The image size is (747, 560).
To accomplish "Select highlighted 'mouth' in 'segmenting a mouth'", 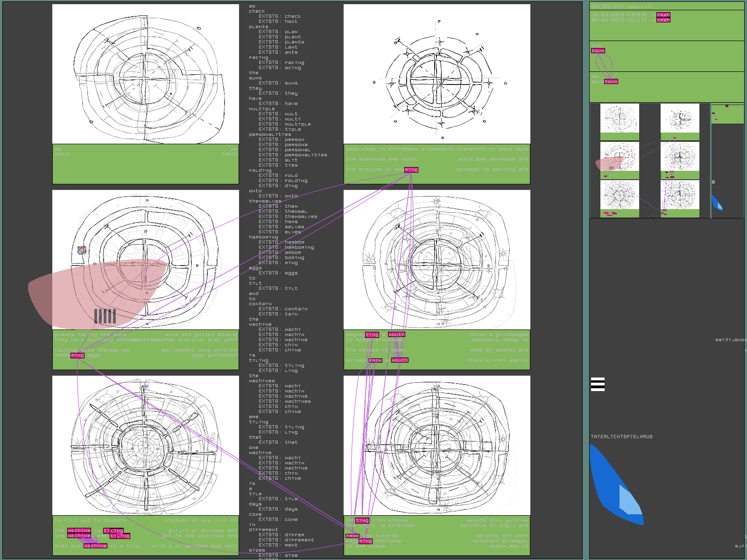I will pyautogui.click(x=396, y=335).
